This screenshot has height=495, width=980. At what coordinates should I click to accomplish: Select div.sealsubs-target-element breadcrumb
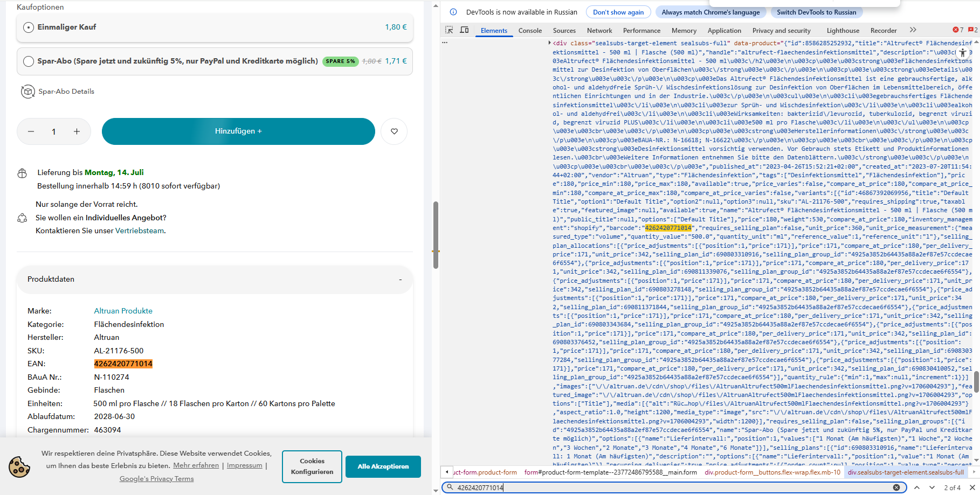point(906,472)
